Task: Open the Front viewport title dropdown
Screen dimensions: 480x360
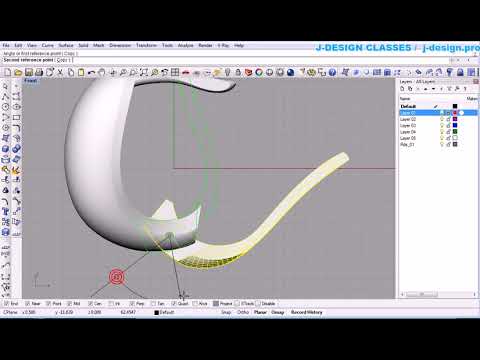Action: 30,81
